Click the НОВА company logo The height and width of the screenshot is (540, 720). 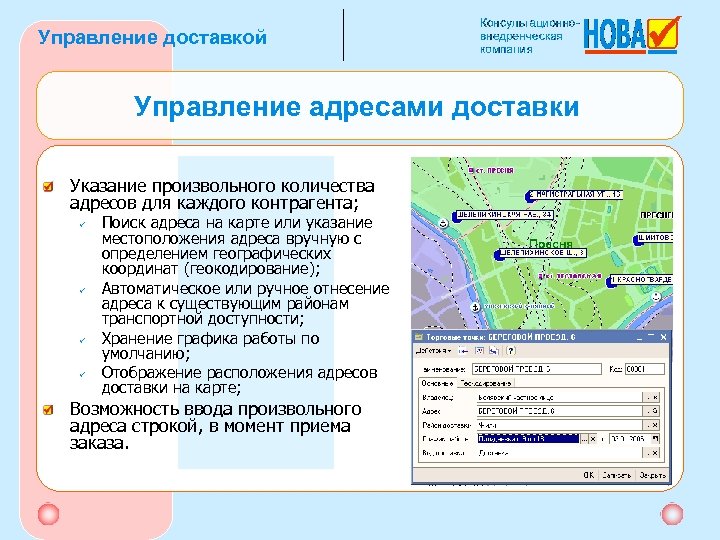coord(632,35)
